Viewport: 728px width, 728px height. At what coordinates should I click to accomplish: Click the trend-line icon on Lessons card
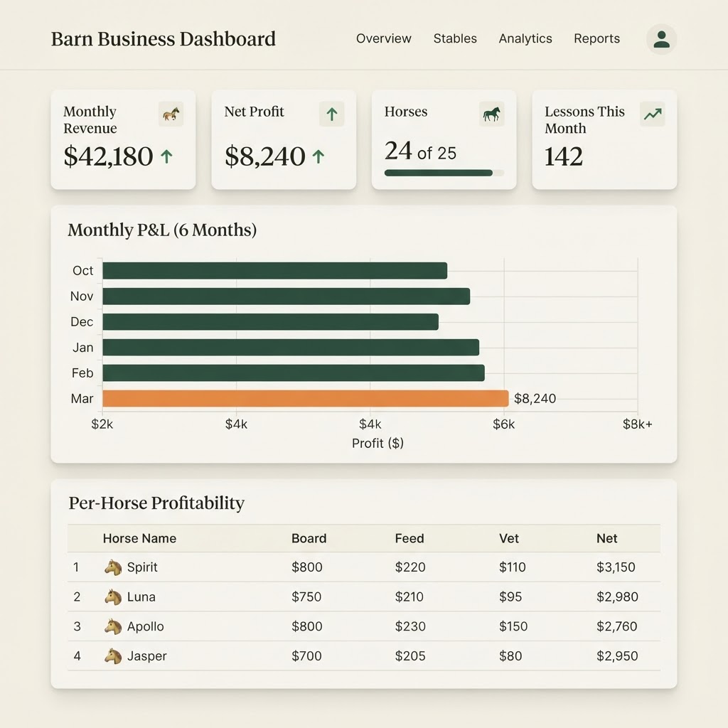pos(653,114)
